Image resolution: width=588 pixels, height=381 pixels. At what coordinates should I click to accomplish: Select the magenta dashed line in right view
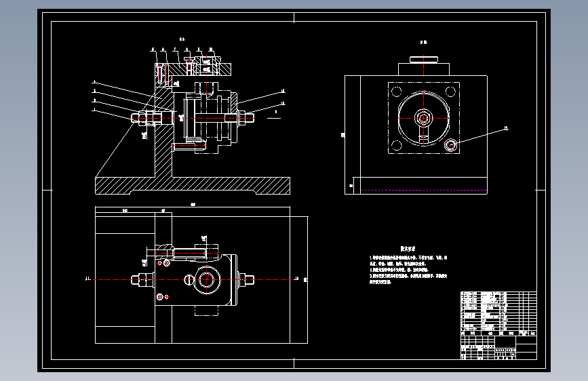424,190
